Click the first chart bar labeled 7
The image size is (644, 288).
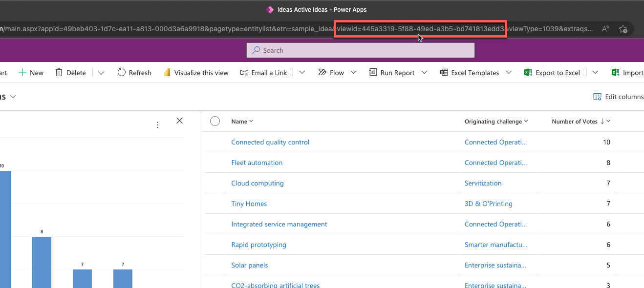click(x=82, y=279)
